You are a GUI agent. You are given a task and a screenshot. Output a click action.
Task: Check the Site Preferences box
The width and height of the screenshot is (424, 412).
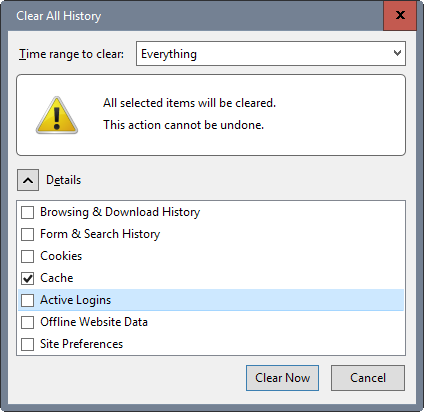coord(27,344)
